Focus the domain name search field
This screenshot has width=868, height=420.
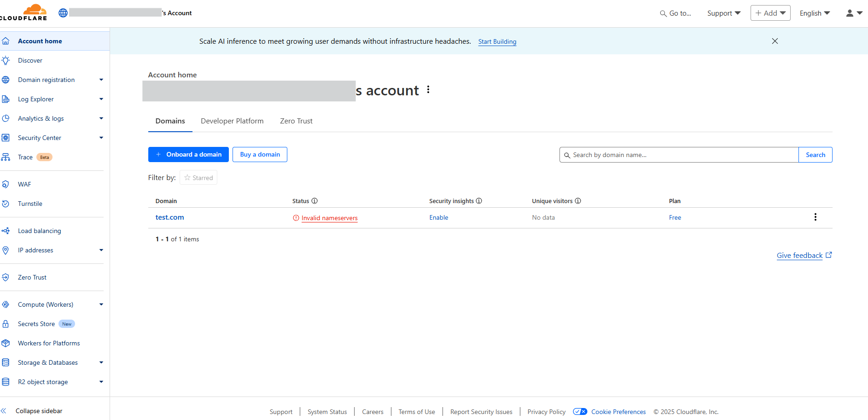coord(679,155)
